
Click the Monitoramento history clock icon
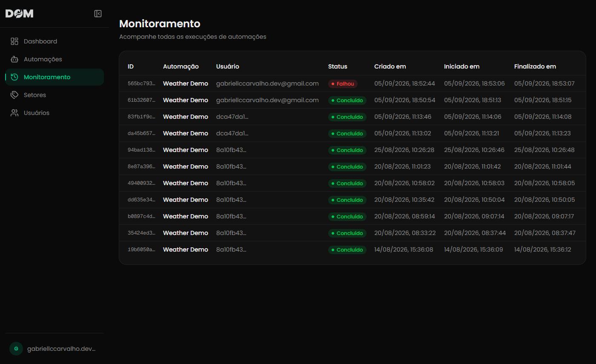14,77
